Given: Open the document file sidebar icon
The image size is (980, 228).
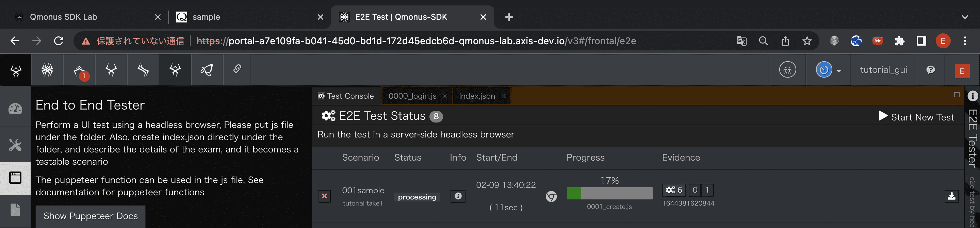Looking at the screenshot, I should [x=15, y=210].
